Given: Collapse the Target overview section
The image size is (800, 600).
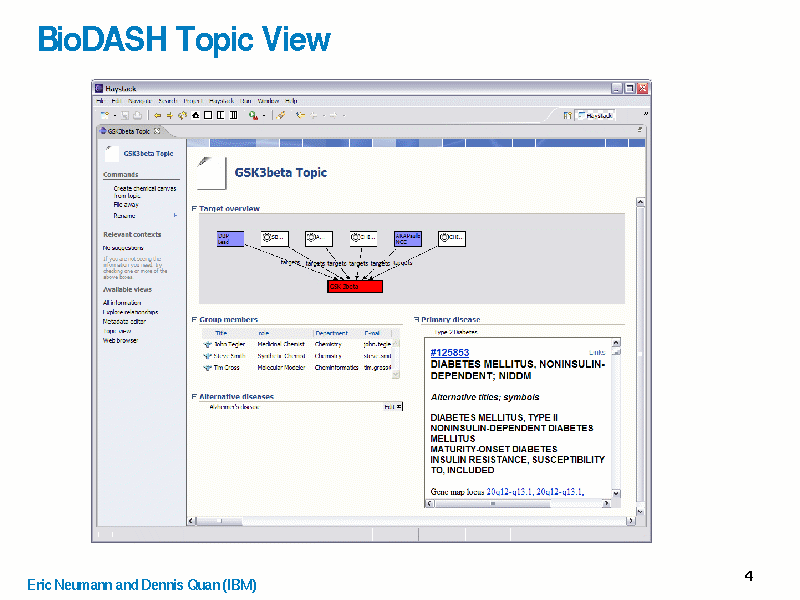Looking at the screenshot, I should click(194, 209).
